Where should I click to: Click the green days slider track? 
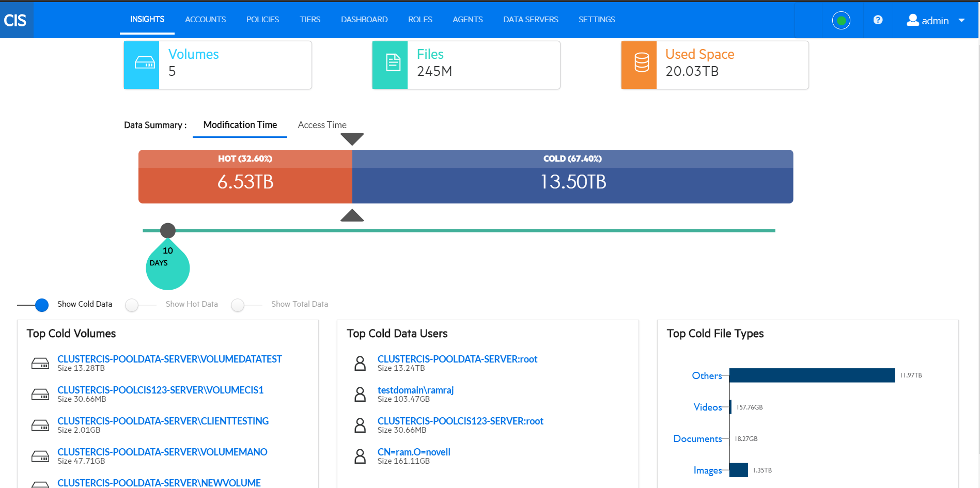(459, 230)
